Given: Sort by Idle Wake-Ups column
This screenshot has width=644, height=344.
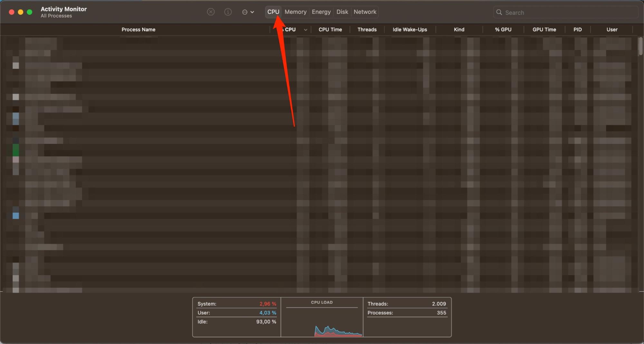Looking at the screenshot, I should click(x=410, y=30).
